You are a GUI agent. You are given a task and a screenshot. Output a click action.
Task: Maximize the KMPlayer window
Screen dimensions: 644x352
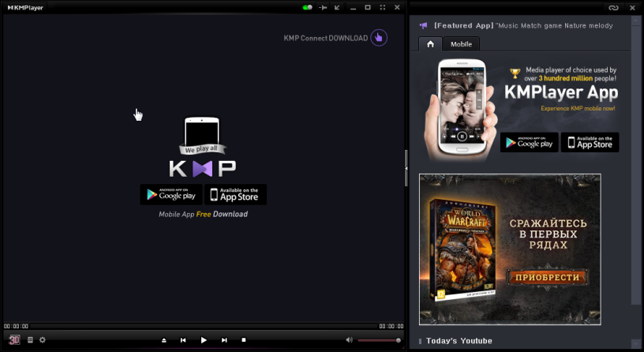coord(368,7)
